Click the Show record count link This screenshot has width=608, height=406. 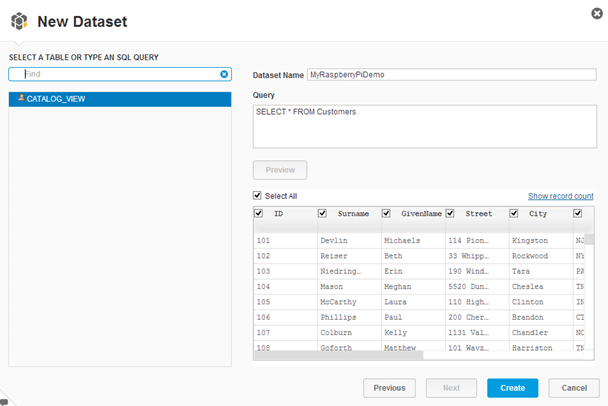coord(560,196)
